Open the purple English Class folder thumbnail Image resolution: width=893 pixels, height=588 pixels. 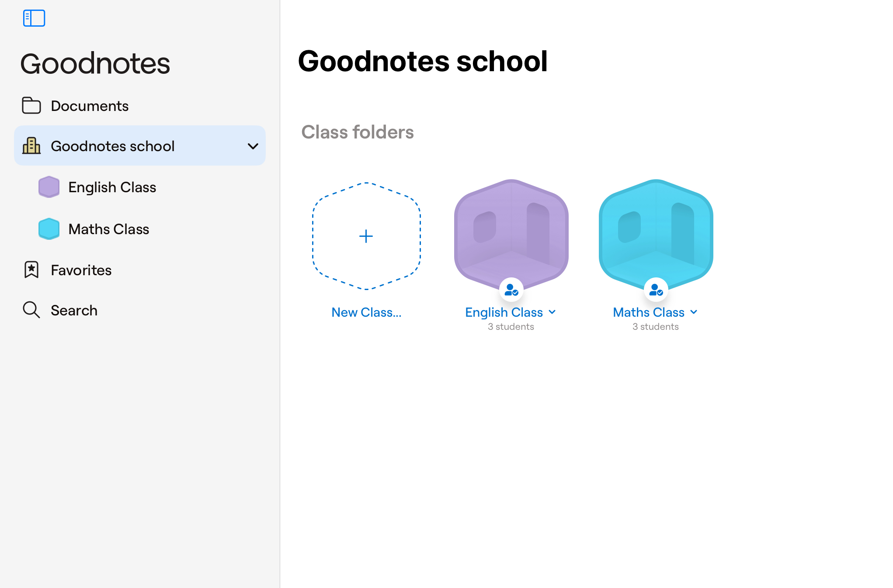tap(511, 232)
